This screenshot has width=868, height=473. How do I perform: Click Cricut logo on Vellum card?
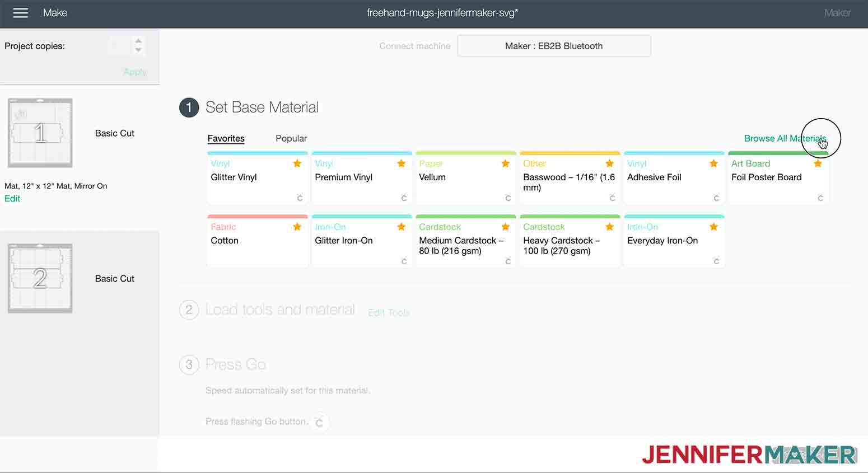tap(508, 198)
